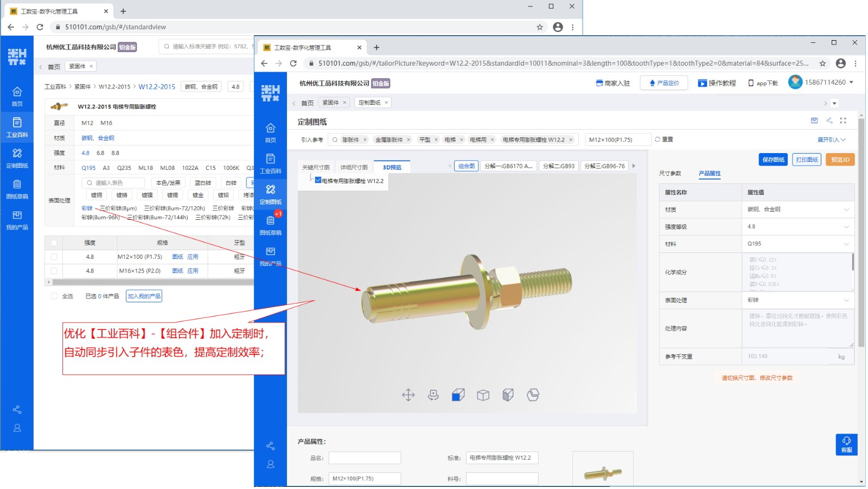The image size is (868, 489).
Task: Click the 客服 customer service button
Action: coord(846,444)
